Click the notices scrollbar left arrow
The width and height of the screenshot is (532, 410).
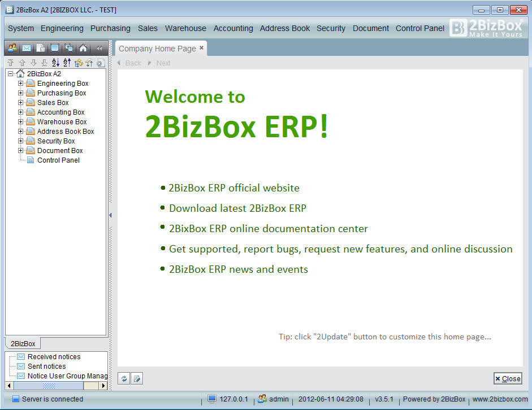10,386
